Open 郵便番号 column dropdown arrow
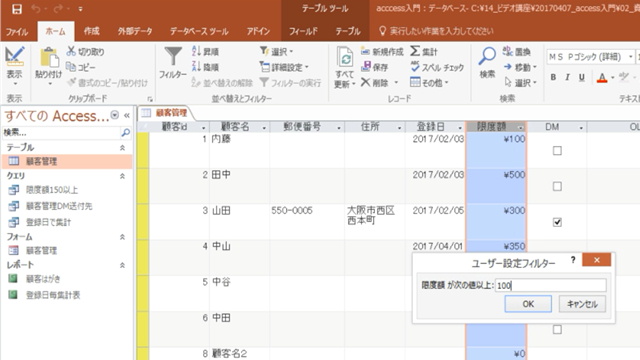Screen dimensions: 640x360 pos(339,128)
